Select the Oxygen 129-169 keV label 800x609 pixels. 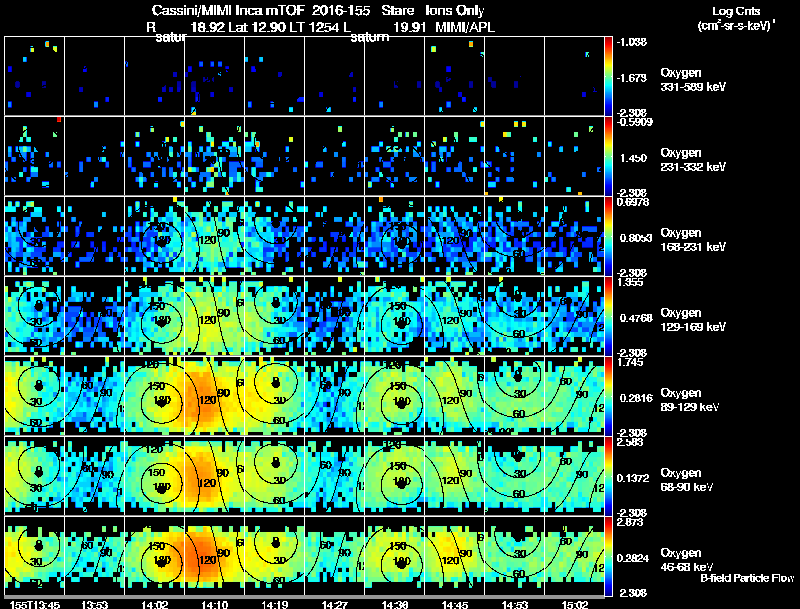(693, 320)
